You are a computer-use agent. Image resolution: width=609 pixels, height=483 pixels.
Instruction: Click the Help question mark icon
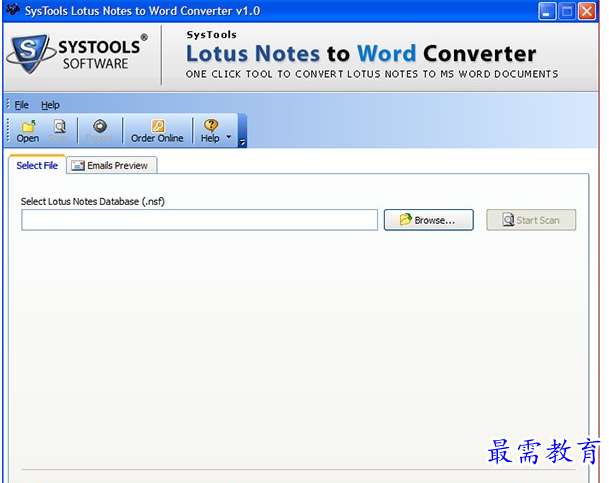(x=211, y=125)
